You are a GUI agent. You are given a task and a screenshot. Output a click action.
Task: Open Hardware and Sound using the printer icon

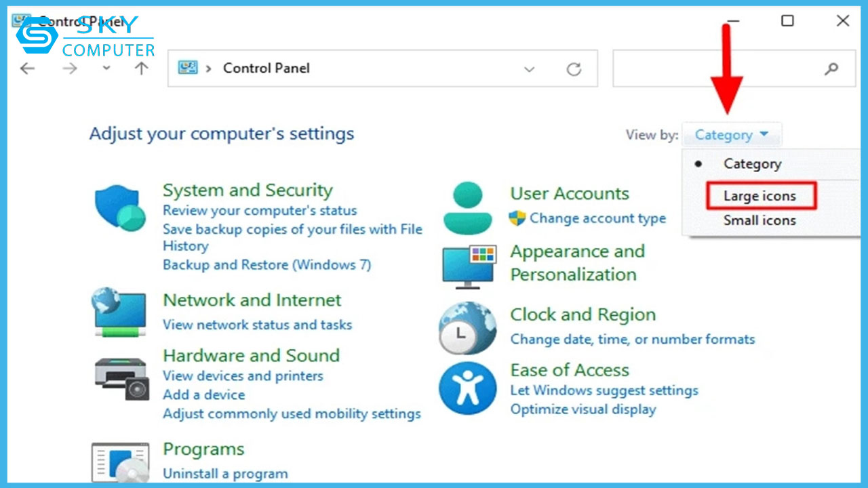(119, 375)
